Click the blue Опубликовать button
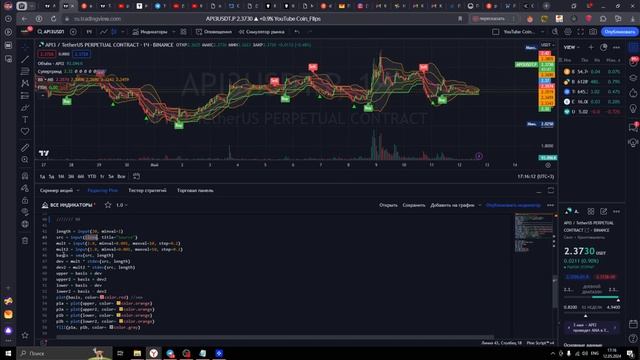The height and width of the screenshot is (360, 640). pos(620,31)
